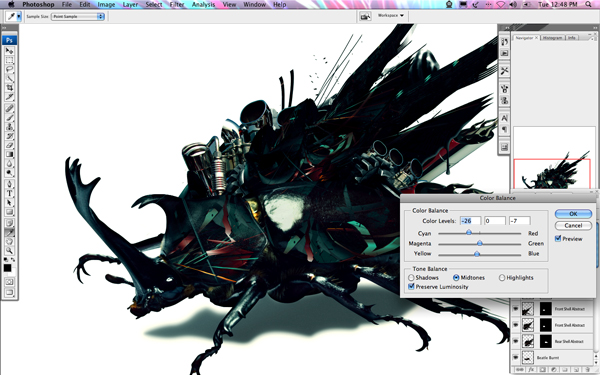Click the Go to Bridge icon
Viewport: 600px width, 375px height.
(x=365, y=16)
